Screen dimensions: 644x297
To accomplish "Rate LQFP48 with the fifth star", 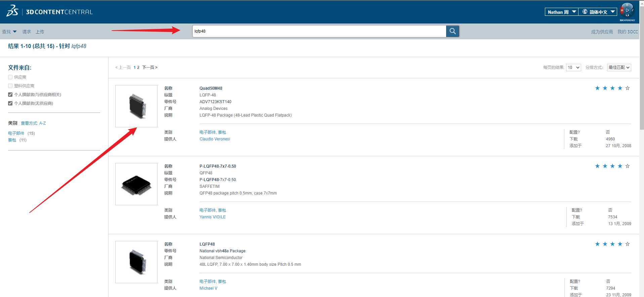I will (x=628, y=244).
